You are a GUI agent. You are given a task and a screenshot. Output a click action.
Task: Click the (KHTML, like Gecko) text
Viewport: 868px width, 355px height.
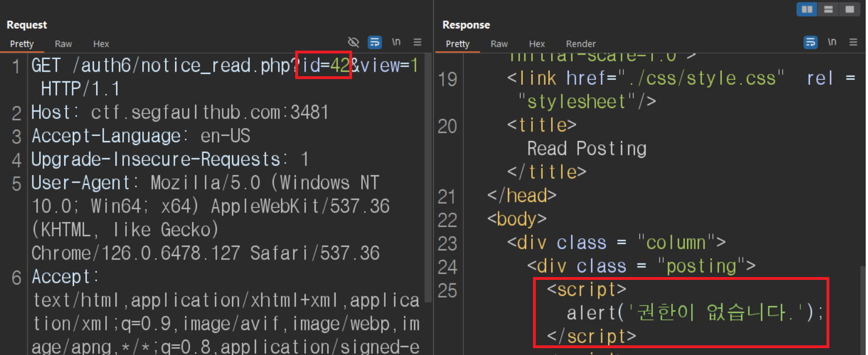126,229
